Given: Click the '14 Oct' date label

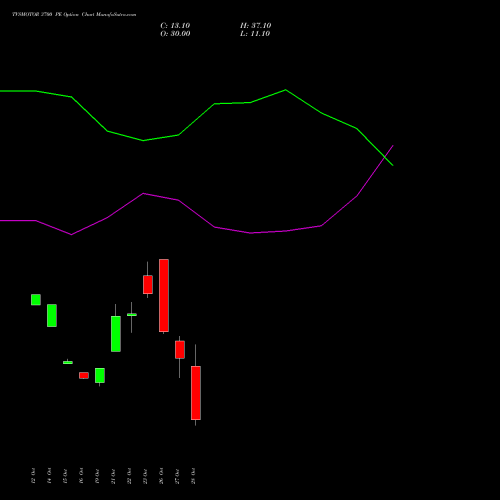Looking at the screenshot, I should click(49, 476).
